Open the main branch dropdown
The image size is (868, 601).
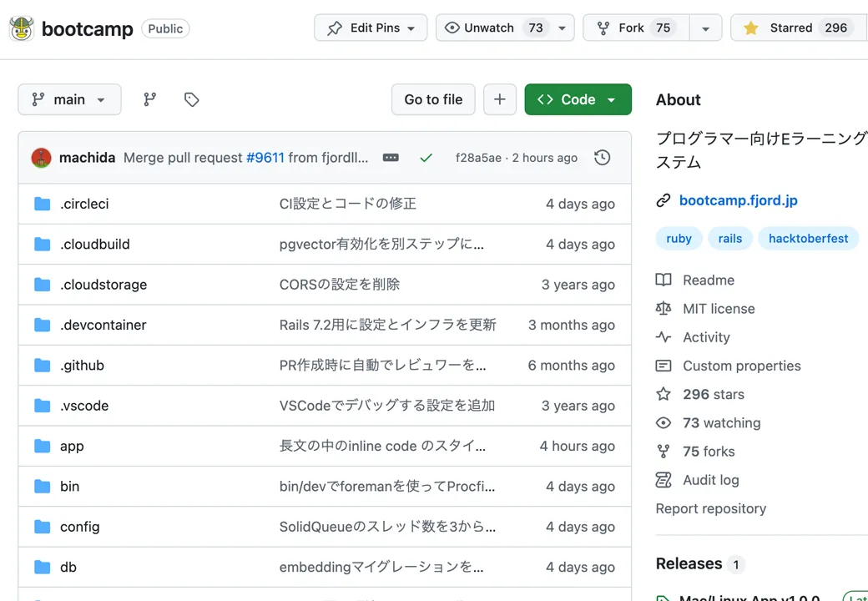click(x=70, y=99)
